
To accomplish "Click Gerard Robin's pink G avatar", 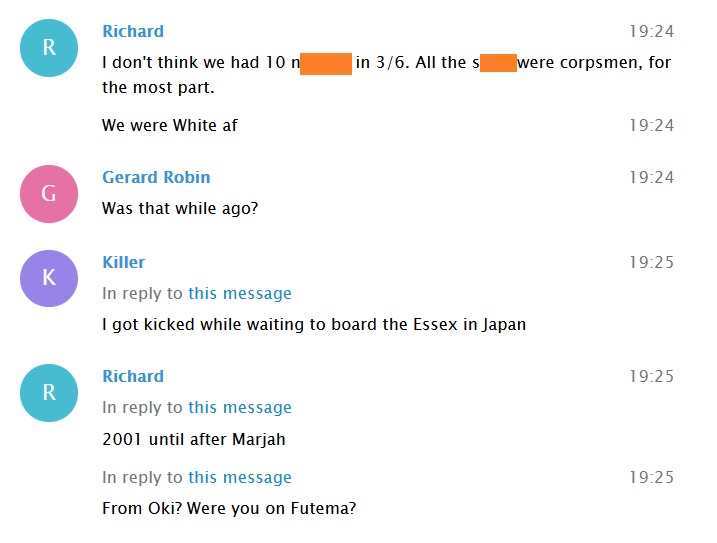I will click(49, 194).
